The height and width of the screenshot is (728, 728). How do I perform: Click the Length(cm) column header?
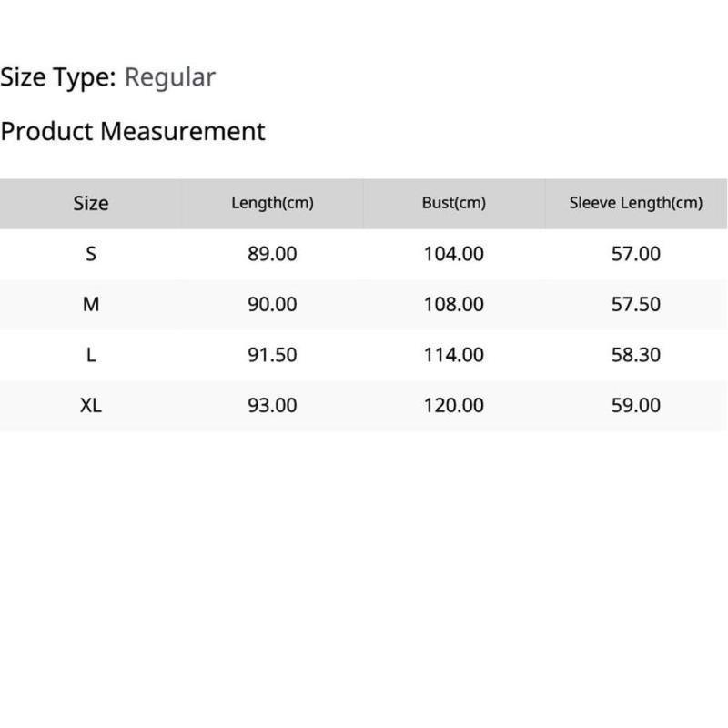(272, 203)
